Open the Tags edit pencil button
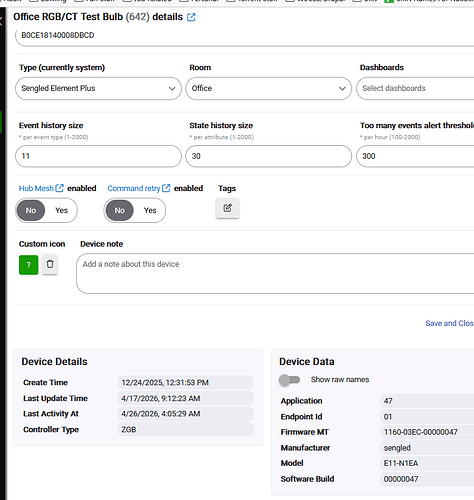The width and height of the screenshot is (474, 500). [227, 208]
